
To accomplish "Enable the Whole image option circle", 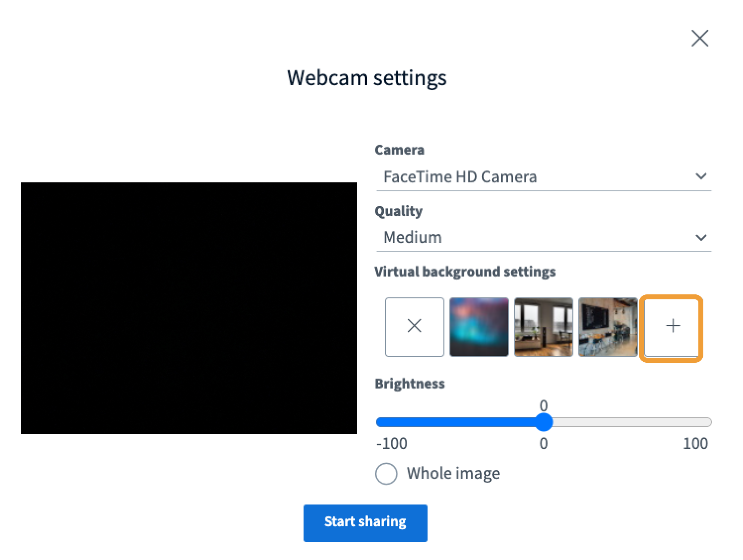I will click(386, 473).
